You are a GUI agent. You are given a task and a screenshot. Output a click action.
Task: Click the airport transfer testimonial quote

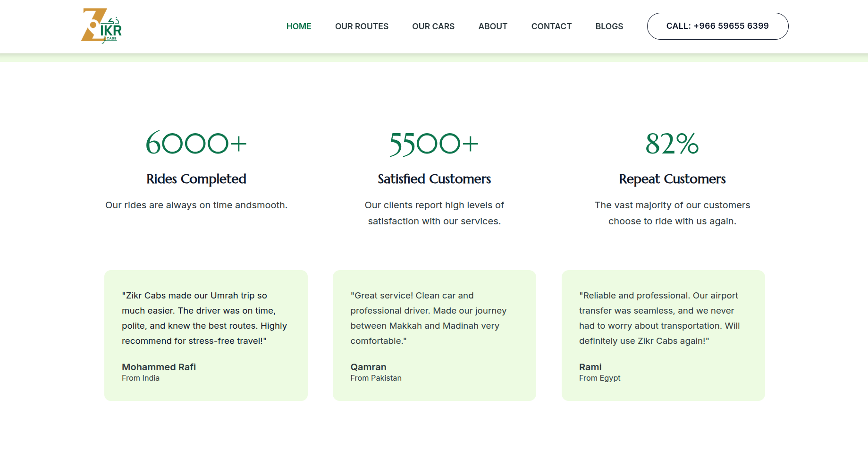[x=659, y=318]
